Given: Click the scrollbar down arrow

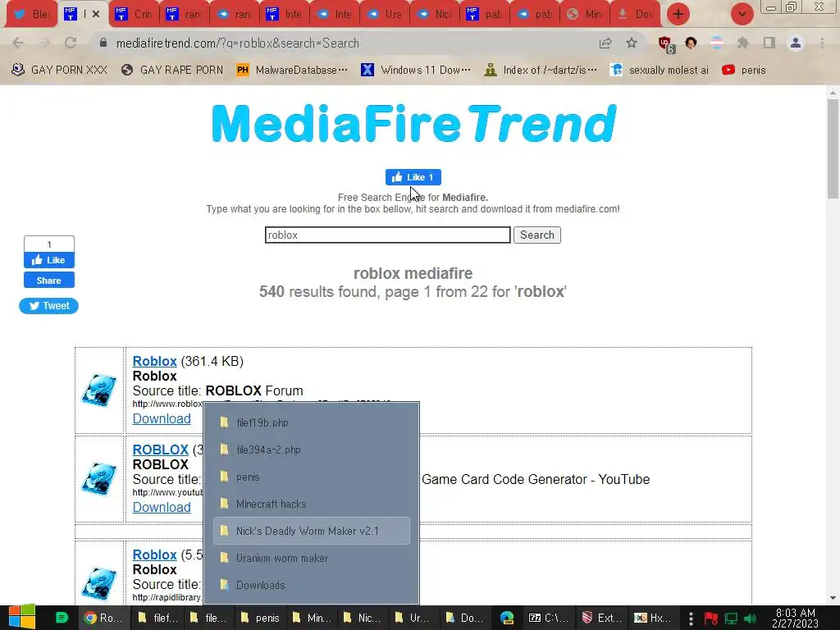Looking at the screenshot, I should click(x=833, y=598).
